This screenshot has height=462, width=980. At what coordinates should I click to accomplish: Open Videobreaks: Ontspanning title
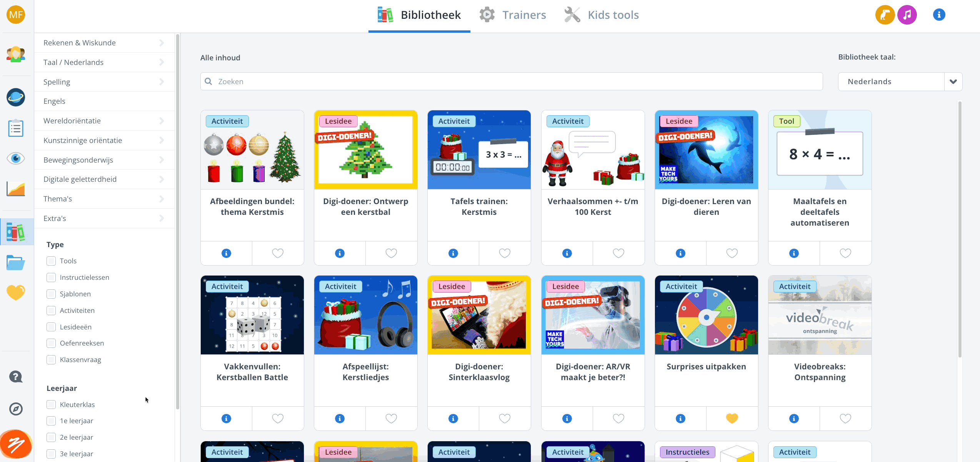pyautogui.click(x=820, y=372)
